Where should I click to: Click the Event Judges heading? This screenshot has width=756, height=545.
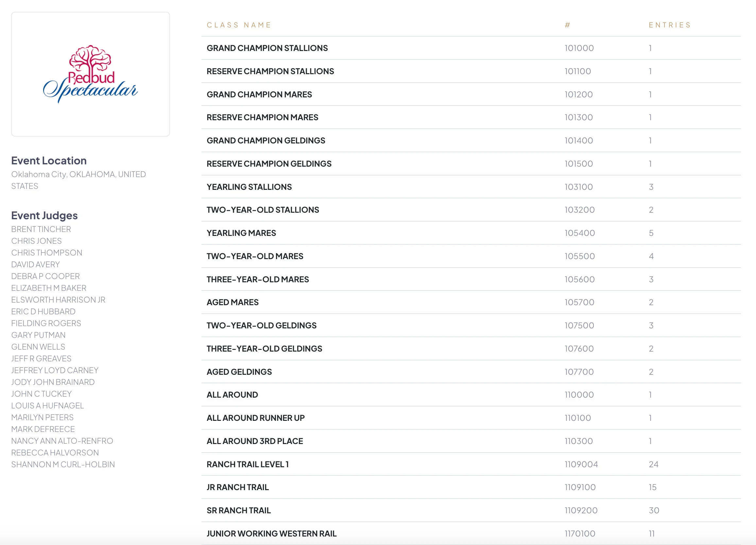click(x=44, y=215)
